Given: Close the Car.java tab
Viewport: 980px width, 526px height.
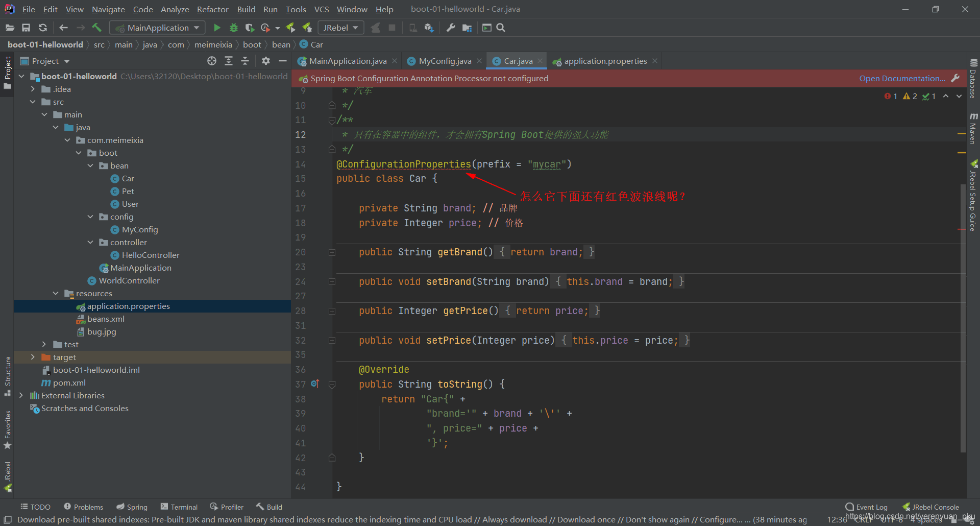Looking at the screenshot, I should click(x=540, y=61).
